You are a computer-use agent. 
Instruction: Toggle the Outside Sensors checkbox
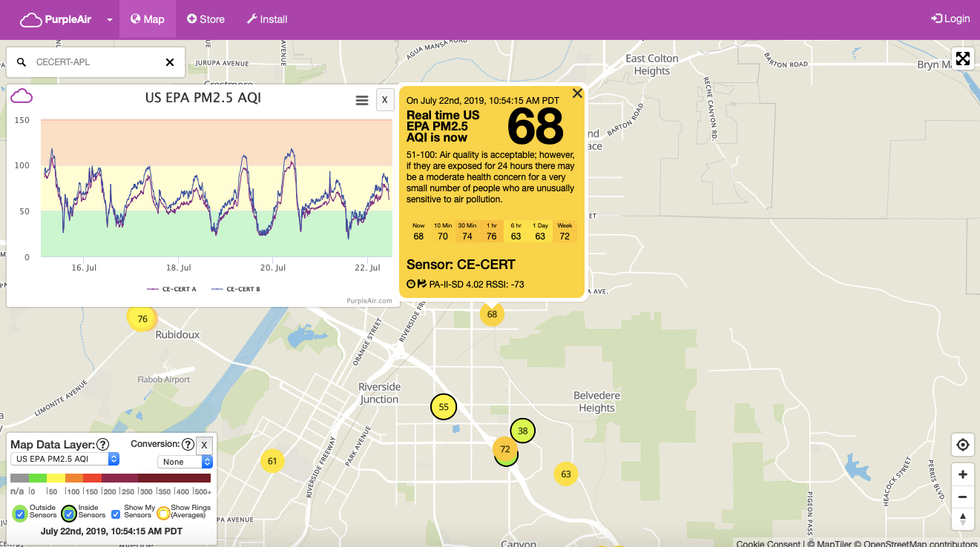pos(21,513)
